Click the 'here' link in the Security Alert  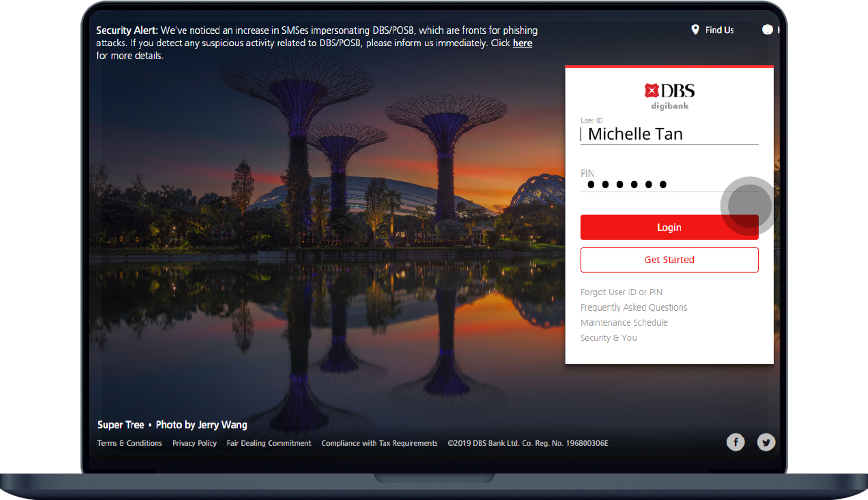click(522, 43)
